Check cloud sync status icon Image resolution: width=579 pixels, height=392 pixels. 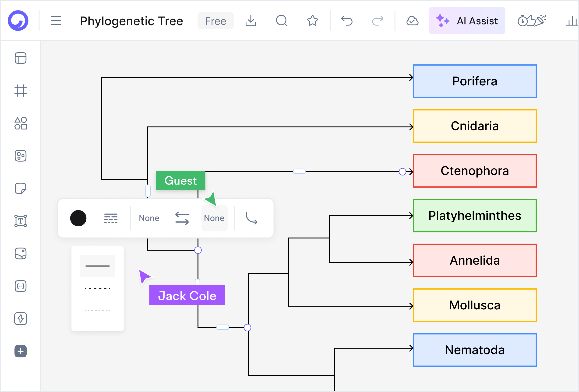click(412, 21)
